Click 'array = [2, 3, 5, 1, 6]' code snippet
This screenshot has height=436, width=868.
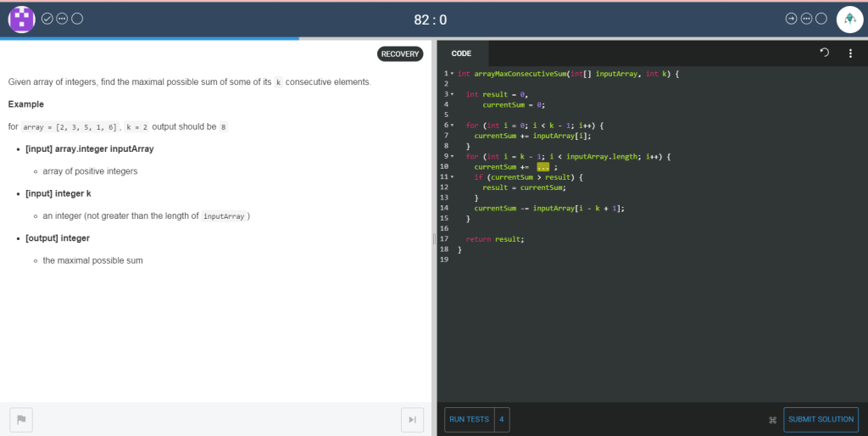pyautogui.click(x=70, y=127)
